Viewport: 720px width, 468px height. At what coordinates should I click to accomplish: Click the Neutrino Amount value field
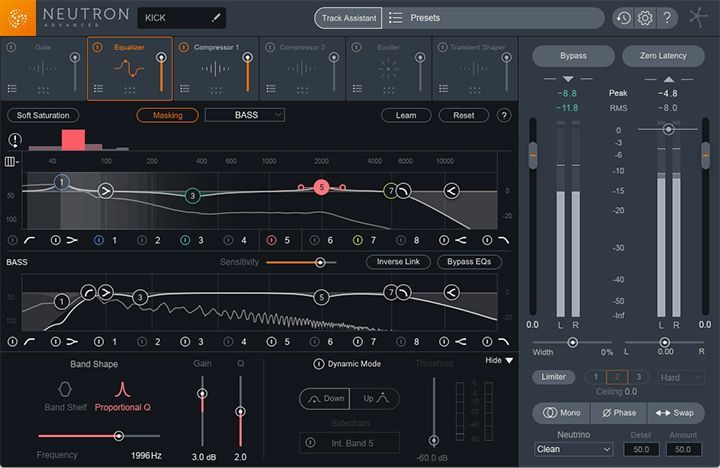tap(683, 449)
